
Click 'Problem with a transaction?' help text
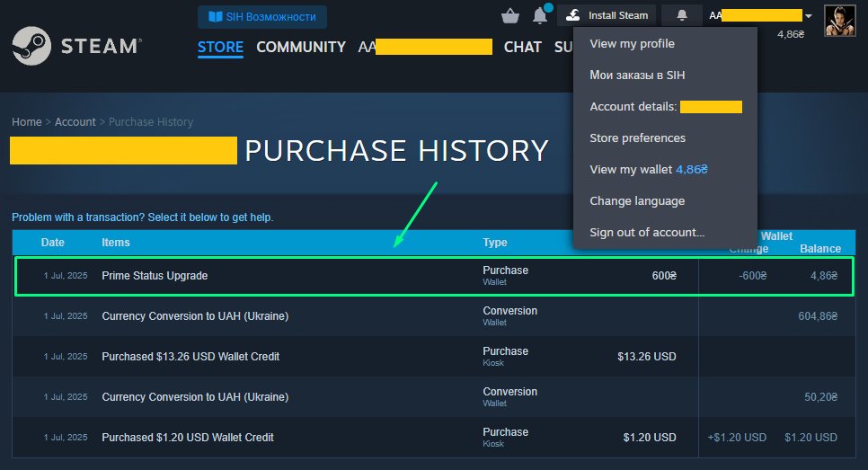(x=143, y=217)
